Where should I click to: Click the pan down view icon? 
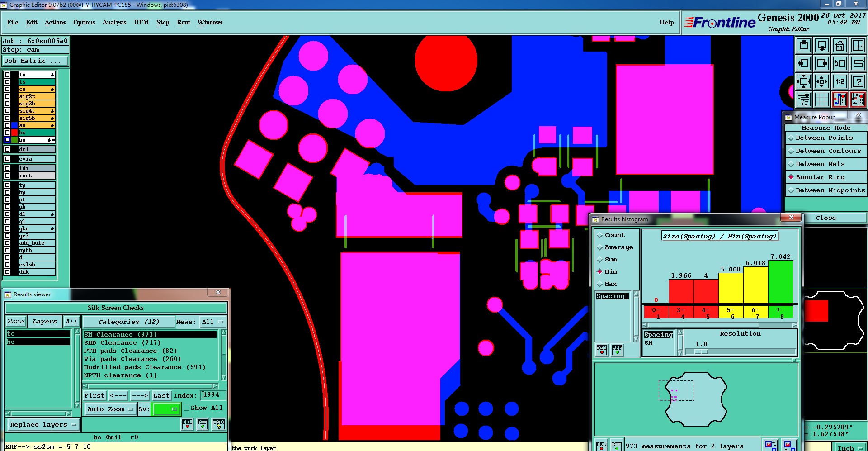point(822,45)
